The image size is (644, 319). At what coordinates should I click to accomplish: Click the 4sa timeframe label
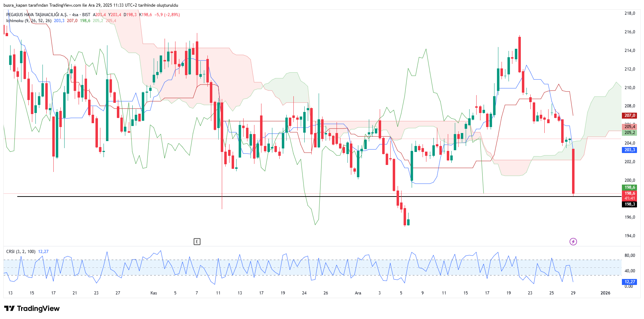click(x=75, y=15)
